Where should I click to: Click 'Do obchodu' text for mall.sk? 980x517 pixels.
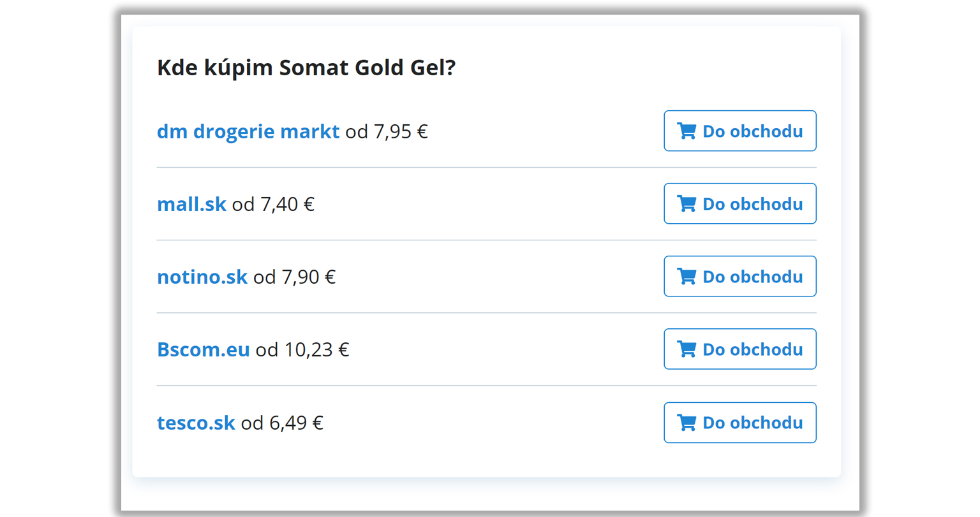coord(753,204)
